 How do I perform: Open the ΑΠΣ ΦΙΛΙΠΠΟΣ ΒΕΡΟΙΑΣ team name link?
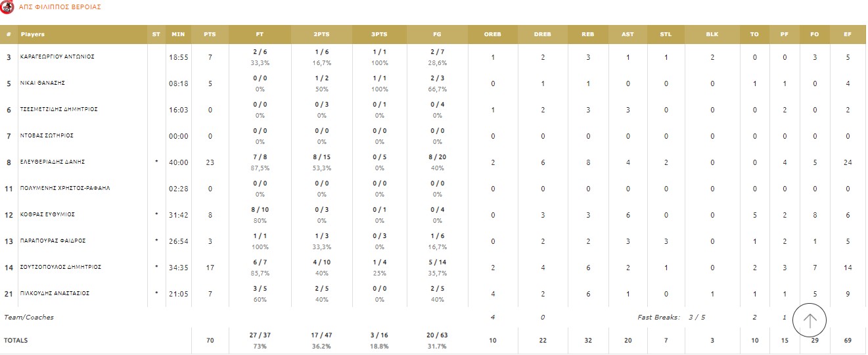click(x=60, y=7)
